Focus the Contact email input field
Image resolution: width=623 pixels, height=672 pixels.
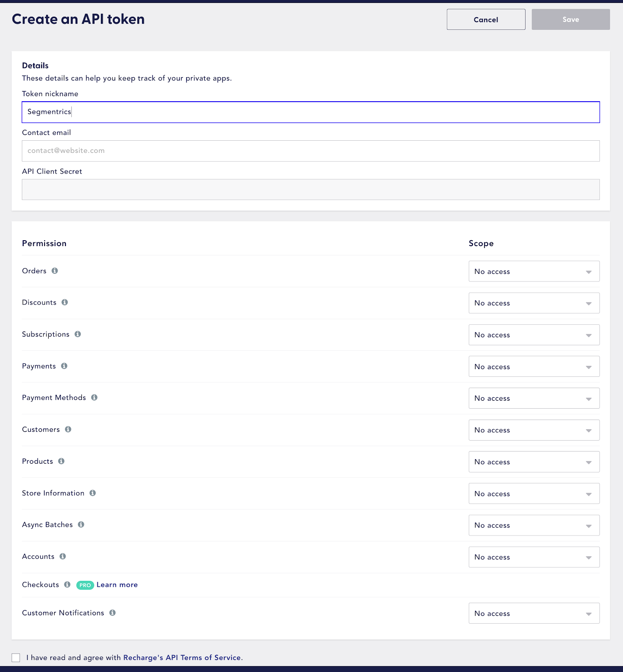click(310, 151)
